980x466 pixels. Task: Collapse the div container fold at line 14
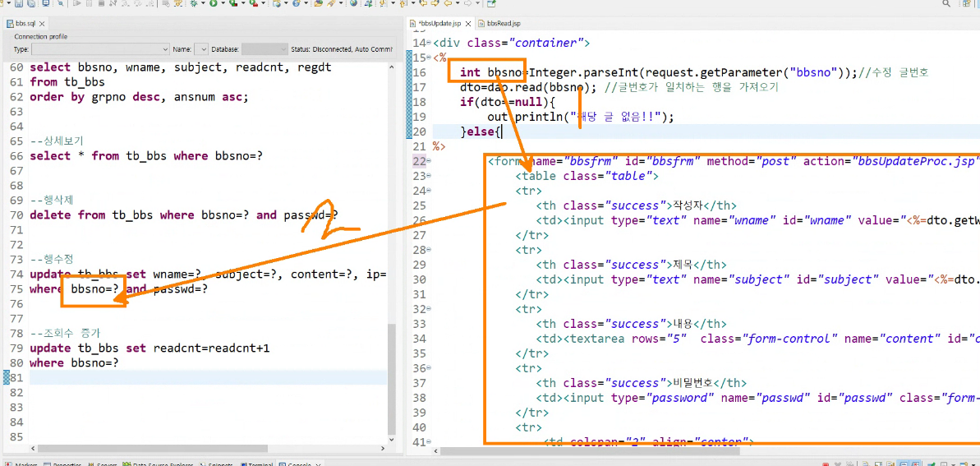pyautogui.click(x=428, y=44)
